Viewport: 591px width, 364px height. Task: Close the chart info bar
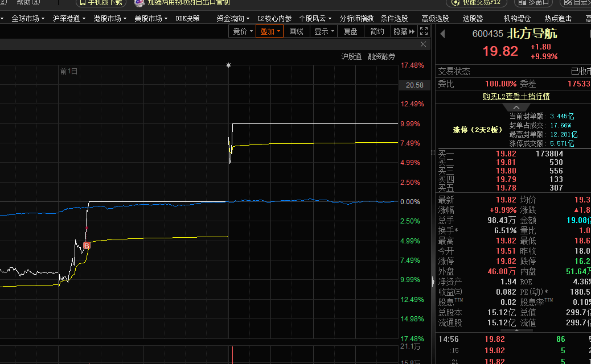click(x=423, y=44)
